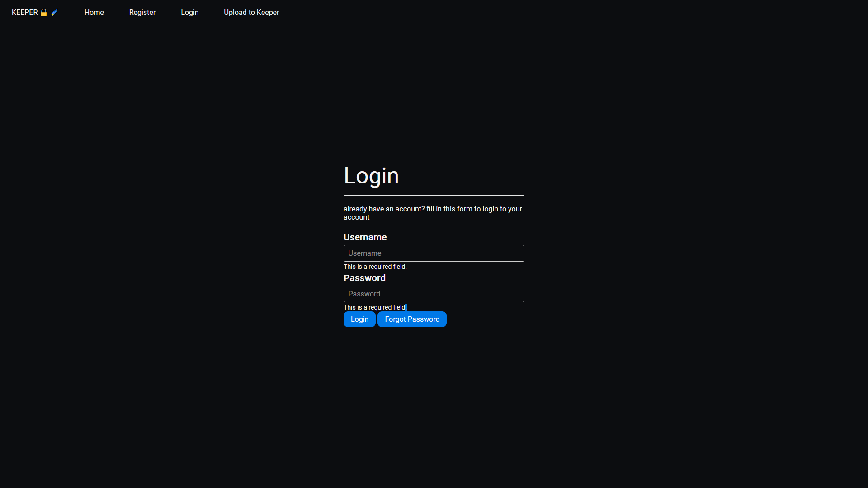Click the Username field label
This screenshot has height=488, width=868.
(365, 237)
